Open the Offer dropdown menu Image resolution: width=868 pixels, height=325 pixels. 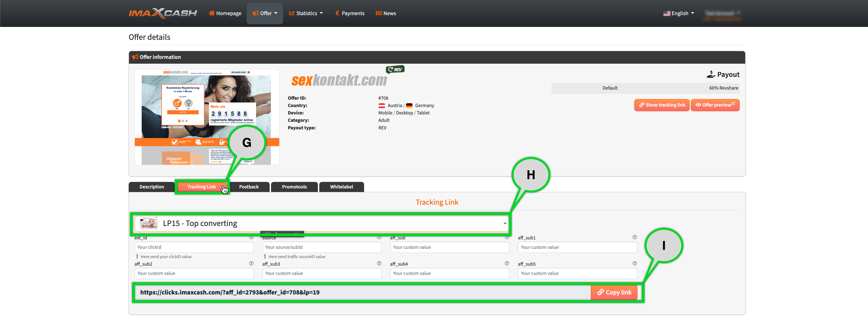pos(265,14)
